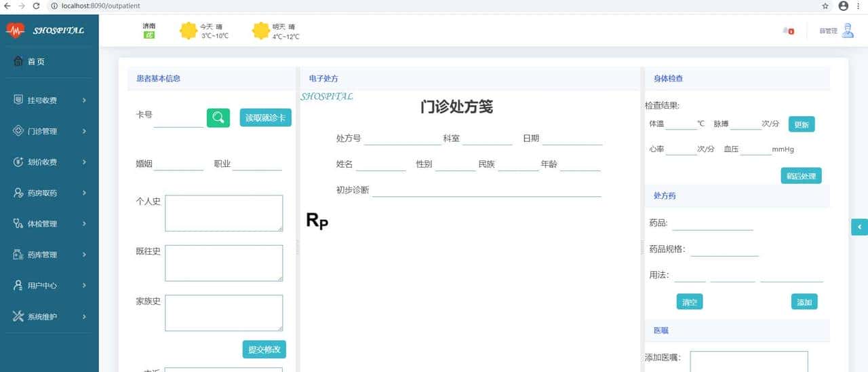Viewport: 868px width, 372px height.
Task: Click the 药房取药 person icon
Action: (x=18, y=193)
